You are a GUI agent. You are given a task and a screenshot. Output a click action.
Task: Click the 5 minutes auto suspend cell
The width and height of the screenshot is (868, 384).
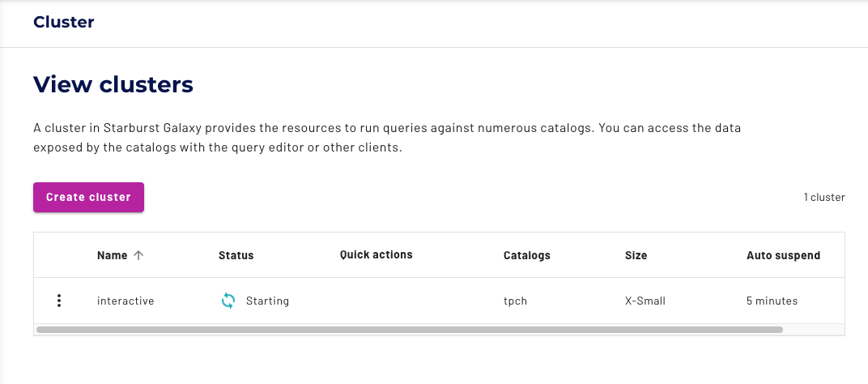tap(772, 301)
